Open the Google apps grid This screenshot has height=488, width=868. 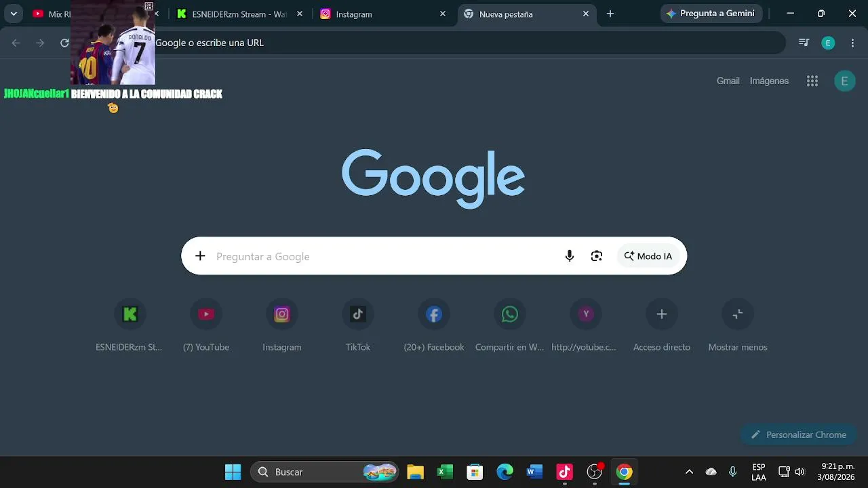click(x=812, y=81)
